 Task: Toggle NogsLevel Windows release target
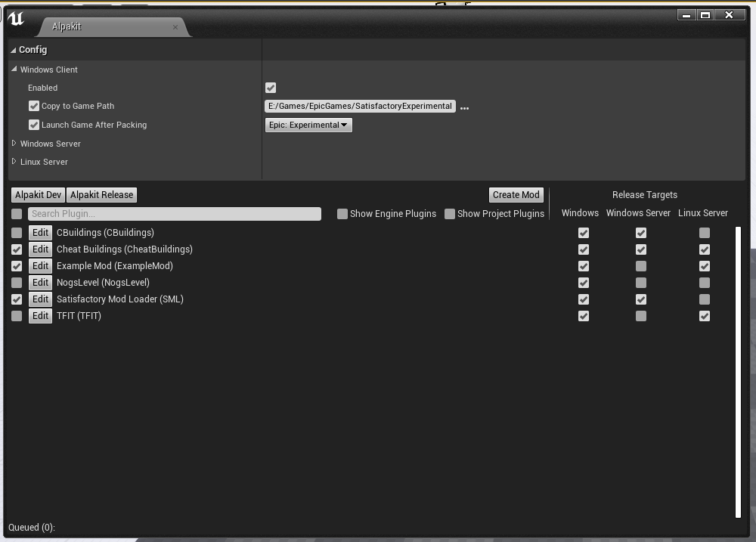(x=584, y=283)
